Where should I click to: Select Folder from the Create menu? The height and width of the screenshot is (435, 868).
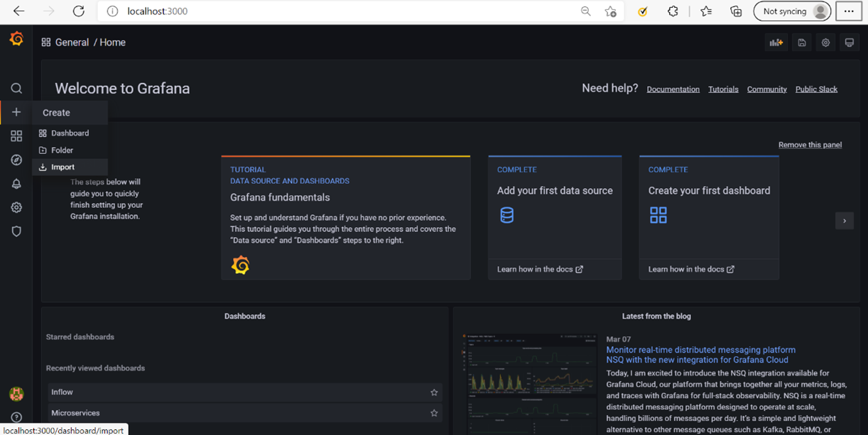click(62, 150)
